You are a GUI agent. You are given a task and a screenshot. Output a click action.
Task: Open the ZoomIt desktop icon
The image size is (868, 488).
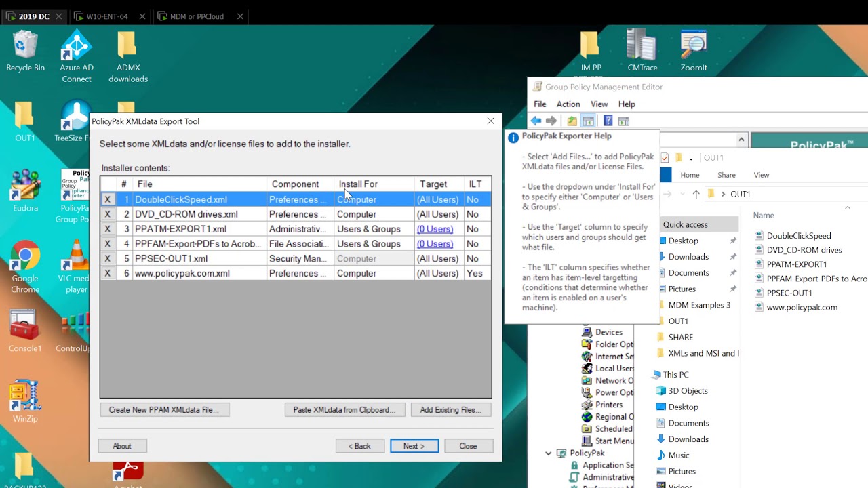tap(694, 52)
